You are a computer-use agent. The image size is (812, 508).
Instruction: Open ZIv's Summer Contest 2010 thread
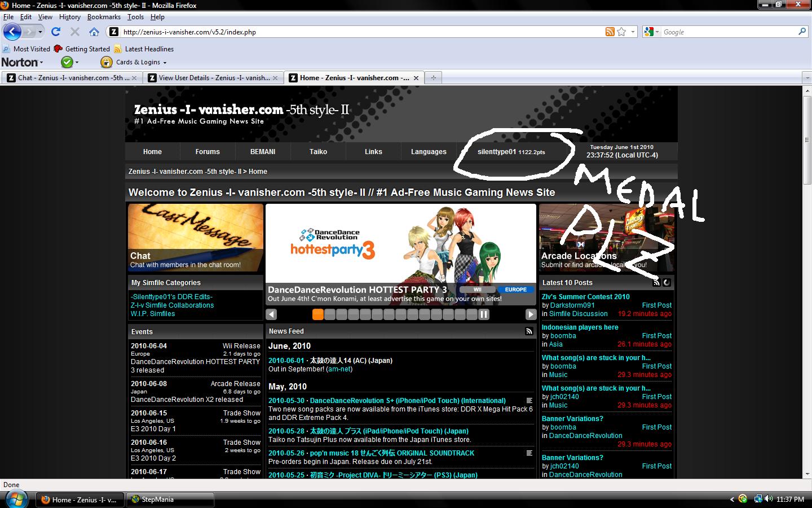coord(586,297)
